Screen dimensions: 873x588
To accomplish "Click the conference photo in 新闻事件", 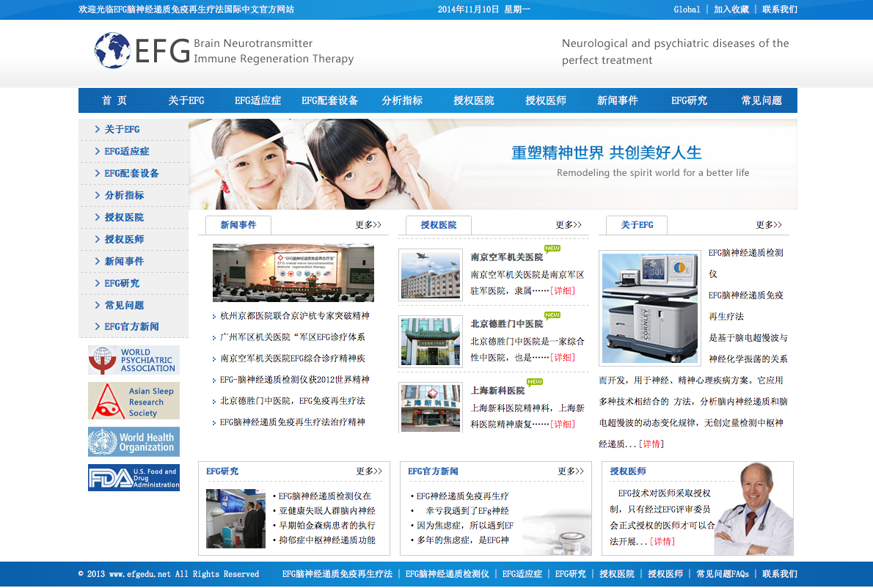I will pyautogui.click(x=293, y=273).
